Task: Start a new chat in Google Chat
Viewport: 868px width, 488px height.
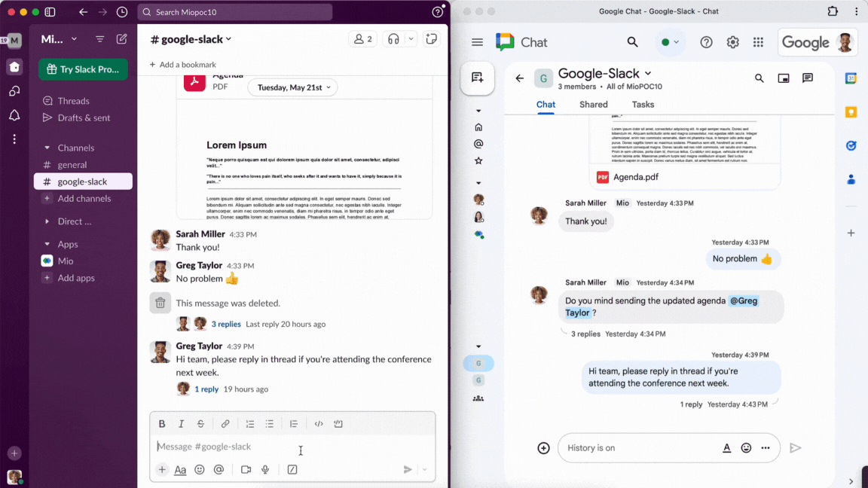Action: [x=477, y=78]
